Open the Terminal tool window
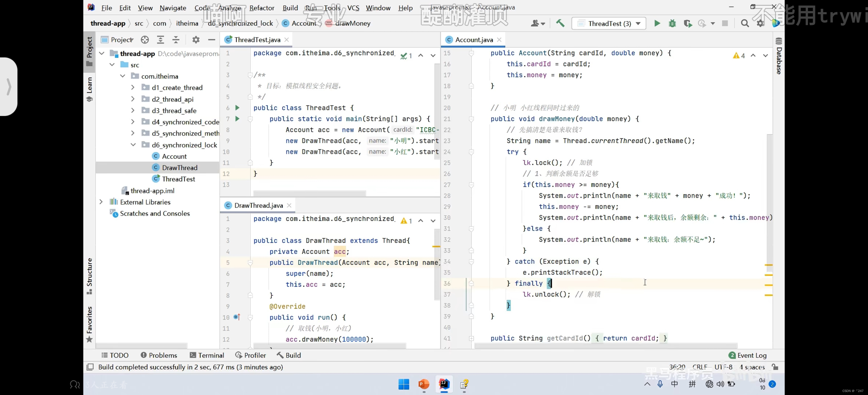The image size is (868, 395). [x=207, y=355]
